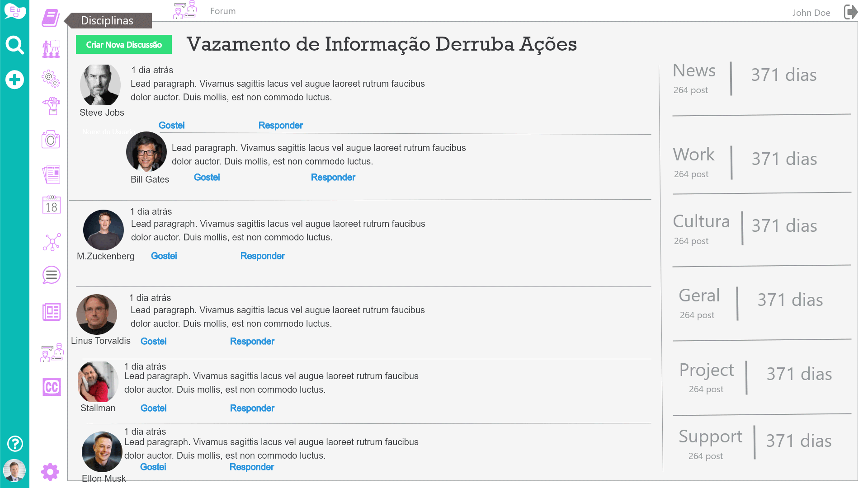Open the purple book Disciplinas icon
868x488 pixels.
pyautogui.click(x=50, y=19)
